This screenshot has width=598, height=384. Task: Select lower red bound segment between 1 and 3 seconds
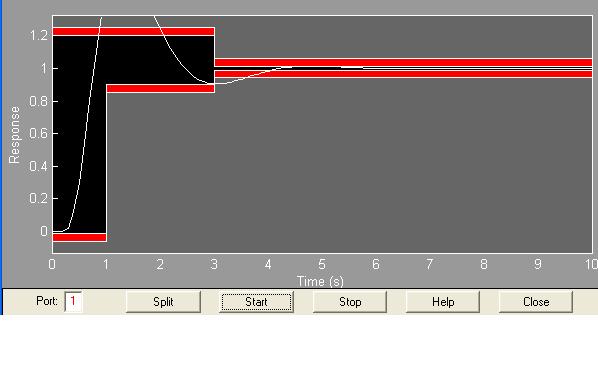(160, 88)
